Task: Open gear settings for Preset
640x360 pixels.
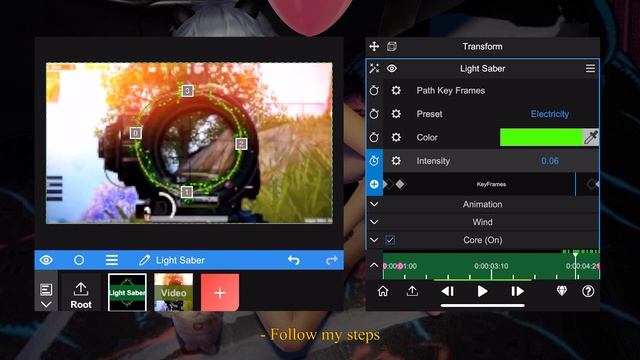Action: [x=396, y=114]
